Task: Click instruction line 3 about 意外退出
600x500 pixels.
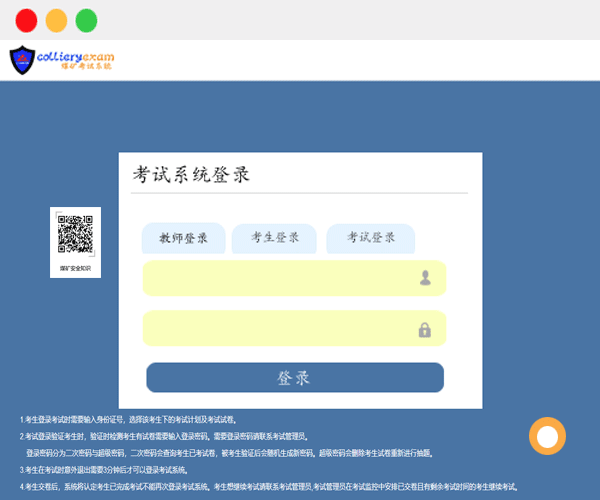Action: click(105, 470)
